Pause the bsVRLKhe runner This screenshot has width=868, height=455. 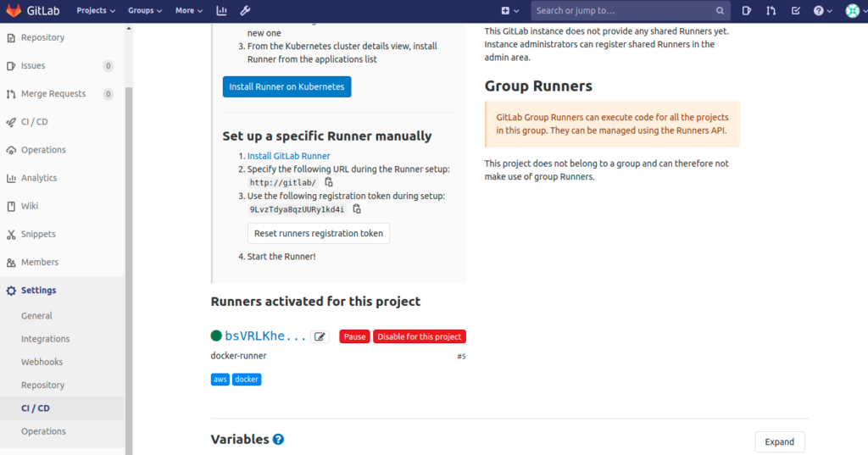coord(354,336)
